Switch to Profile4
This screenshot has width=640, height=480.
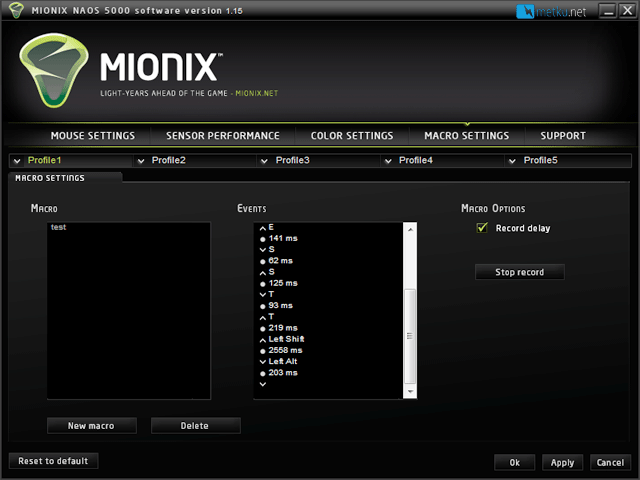(416, 160)
